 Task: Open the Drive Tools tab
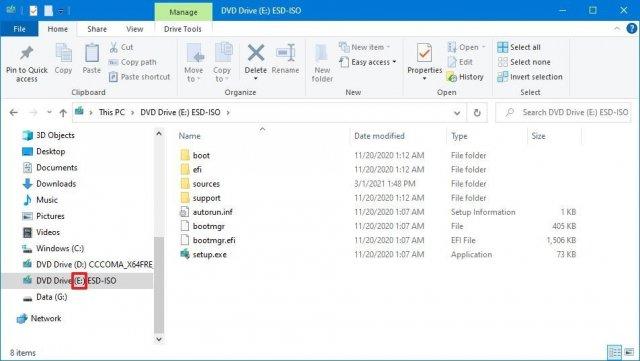(x=182, y=29)
